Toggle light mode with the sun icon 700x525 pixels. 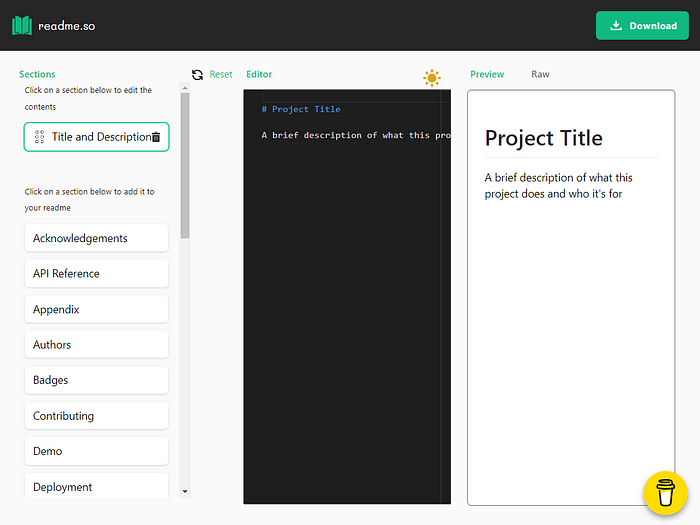[x=432, y=78]
